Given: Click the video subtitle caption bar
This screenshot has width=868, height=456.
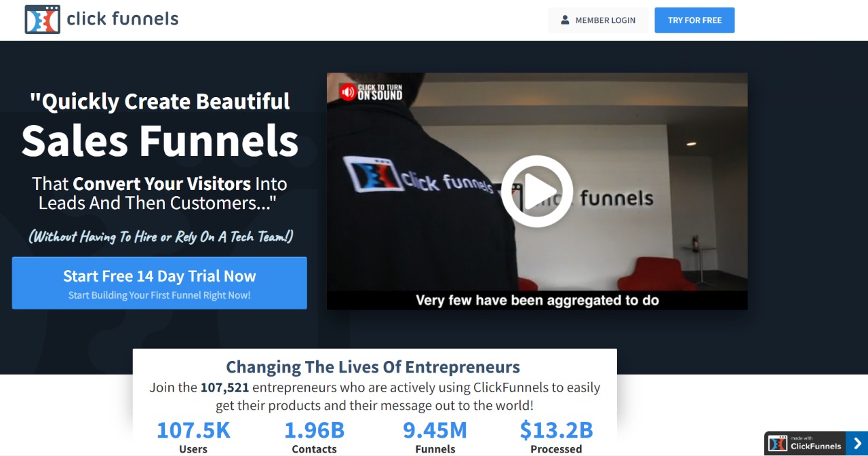Looking at the screenshot, I should [x=537, y=300].
